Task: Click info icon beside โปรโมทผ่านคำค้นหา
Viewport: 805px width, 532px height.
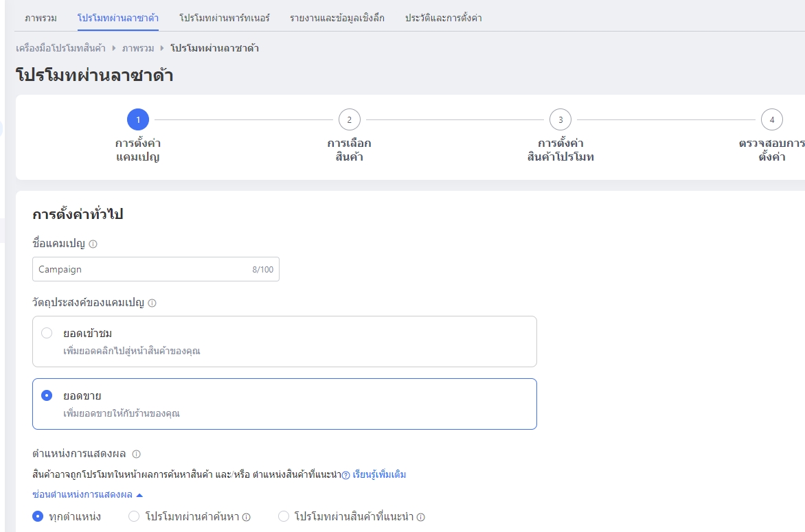Action: 247,517
